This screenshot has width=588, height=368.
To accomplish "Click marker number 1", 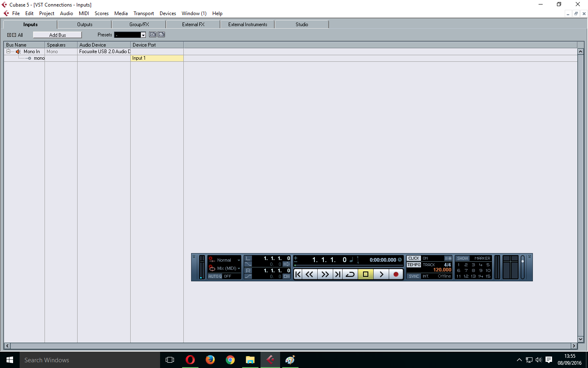I will tap(459, 265).
